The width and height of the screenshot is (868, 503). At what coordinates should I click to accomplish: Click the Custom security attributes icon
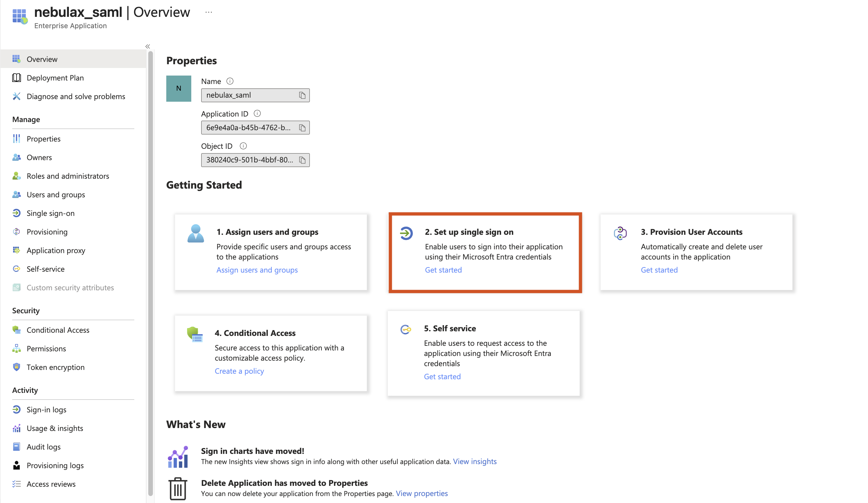[17, 287]
